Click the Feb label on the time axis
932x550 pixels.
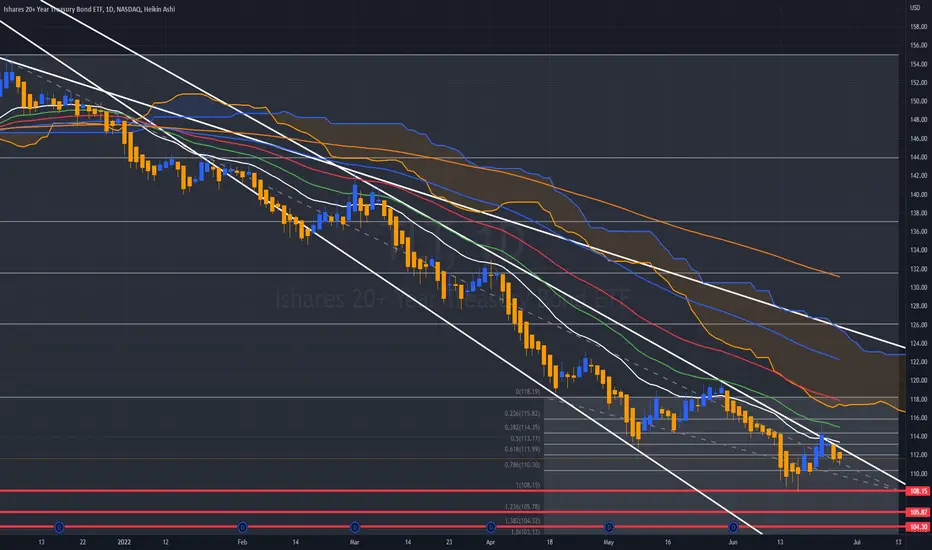(242, 542)
